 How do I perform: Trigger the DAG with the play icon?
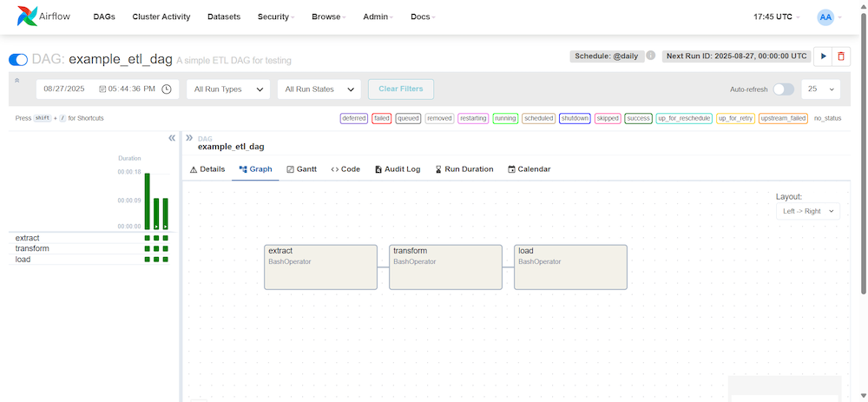click(823, 56)
